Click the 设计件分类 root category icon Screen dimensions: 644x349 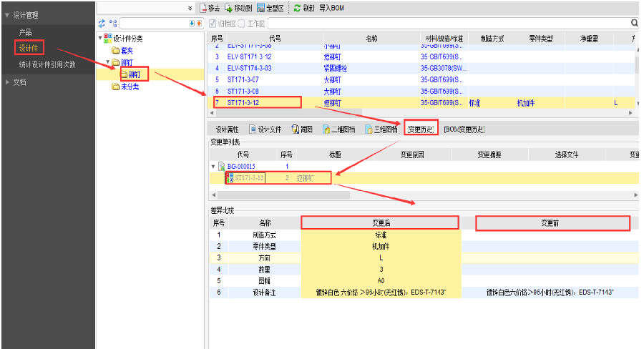[x=107, y=38]
